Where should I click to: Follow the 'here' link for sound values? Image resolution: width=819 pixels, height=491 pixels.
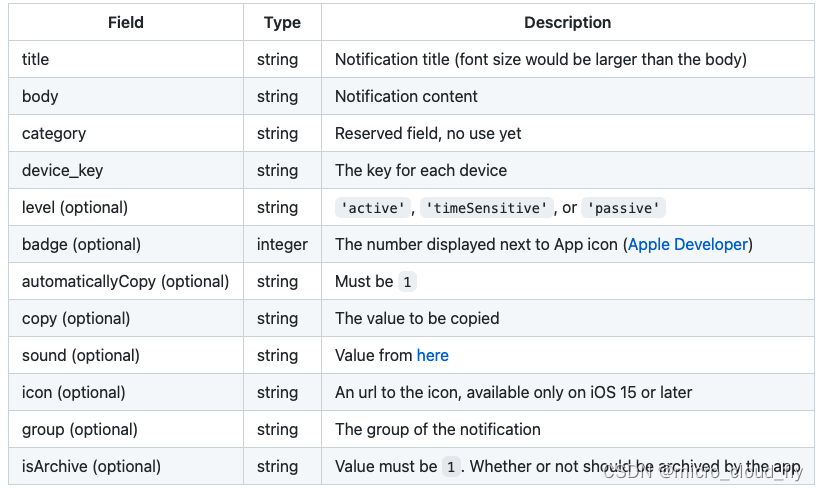pyautogui.click(x=432, y=355)
